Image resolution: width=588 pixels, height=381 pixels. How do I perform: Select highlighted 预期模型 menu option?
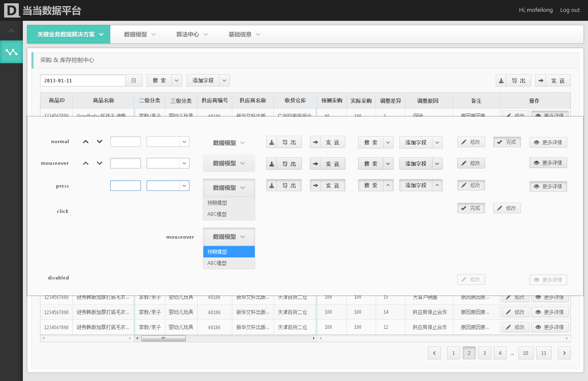coord(229,252)
